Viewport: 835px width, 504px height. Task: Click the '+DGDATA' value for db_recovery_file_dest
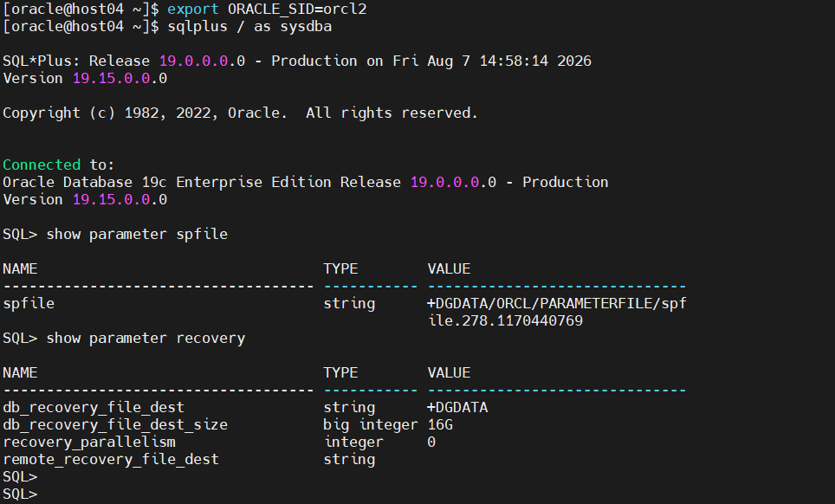click(x=456, y=408)
